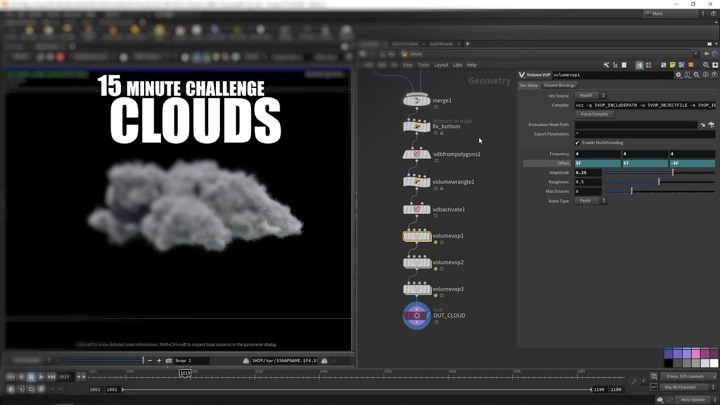The width and height of the screenshot is (720, 405).
Task: Open the Main desktop dropdown
Action: tap(674, 14)
